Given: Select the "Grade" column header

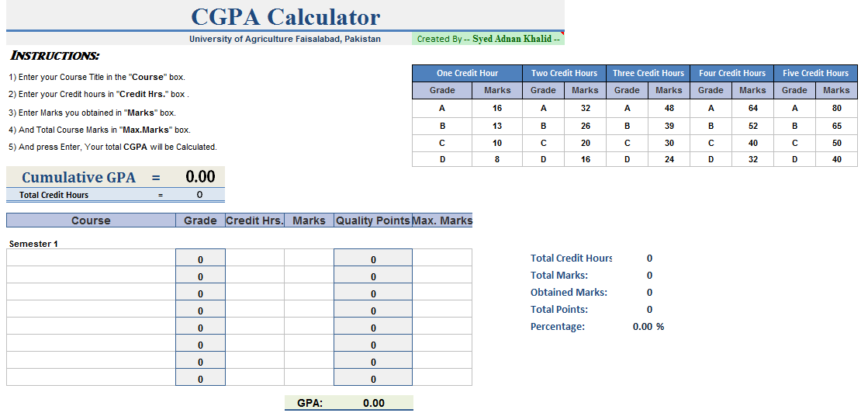Looking at the screenshot, I should [200, 220].
